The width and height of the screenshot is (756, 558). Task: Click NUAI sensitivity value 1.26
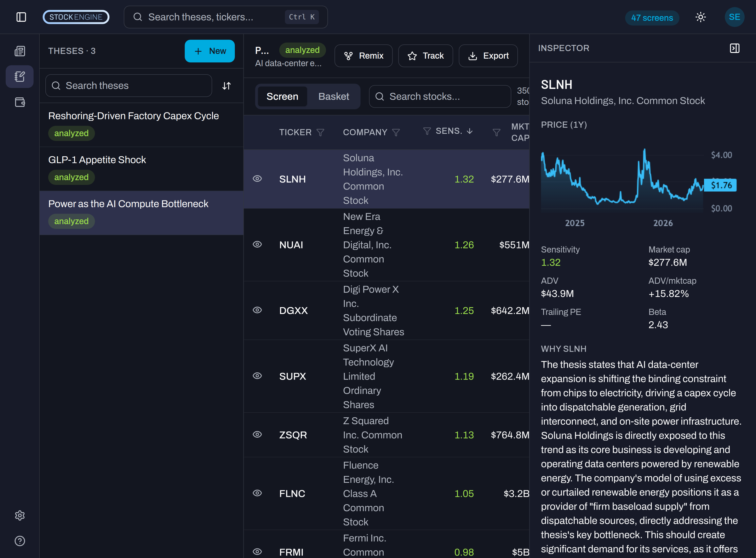(x=464, y=245)
